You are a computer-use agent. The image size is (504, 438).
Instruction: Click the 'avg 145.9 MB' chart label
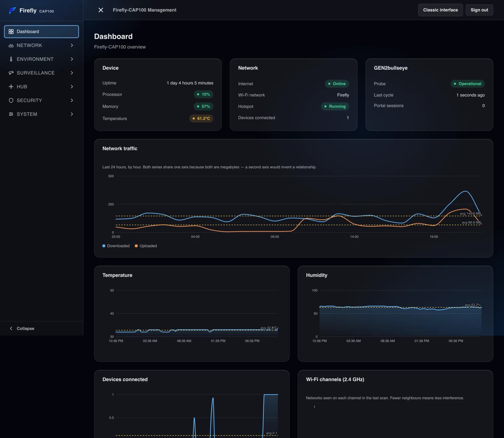pos(470,213)
